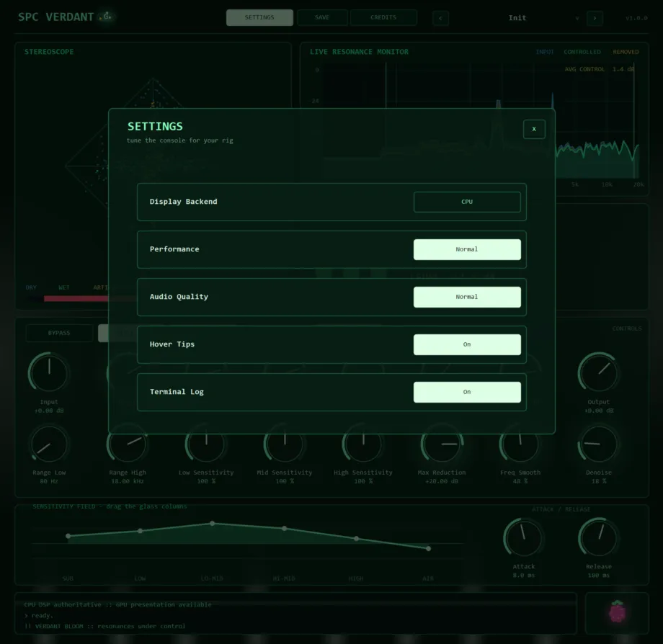The height and width of the screenshot is (644, 663).
Task: Click the Input gain knob
Action: click(49, 372)
